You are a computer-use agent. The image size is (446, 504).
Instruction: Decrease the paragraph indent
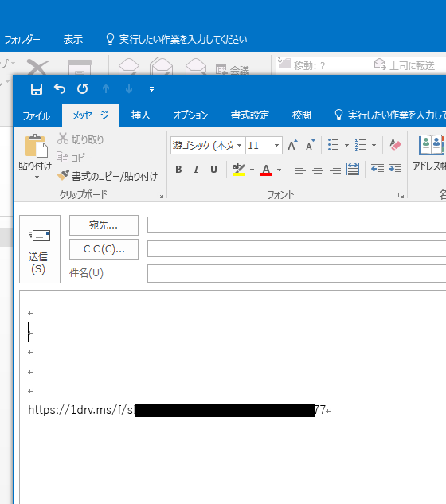(378, 170)
